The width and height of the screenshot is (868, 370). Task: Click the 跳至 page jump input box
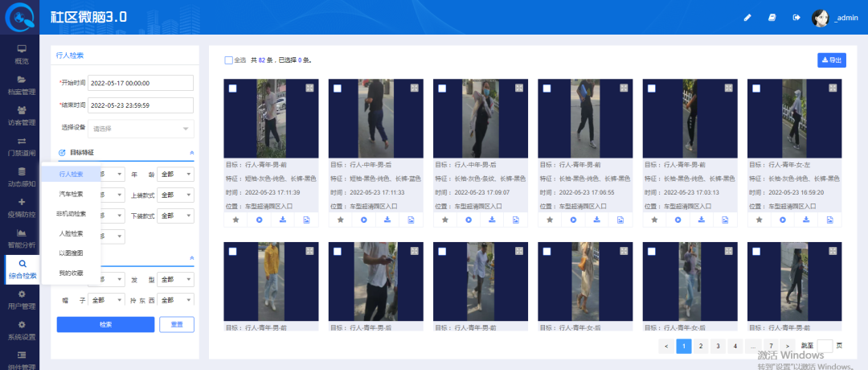pyautogui.click(x=825, y=346)
